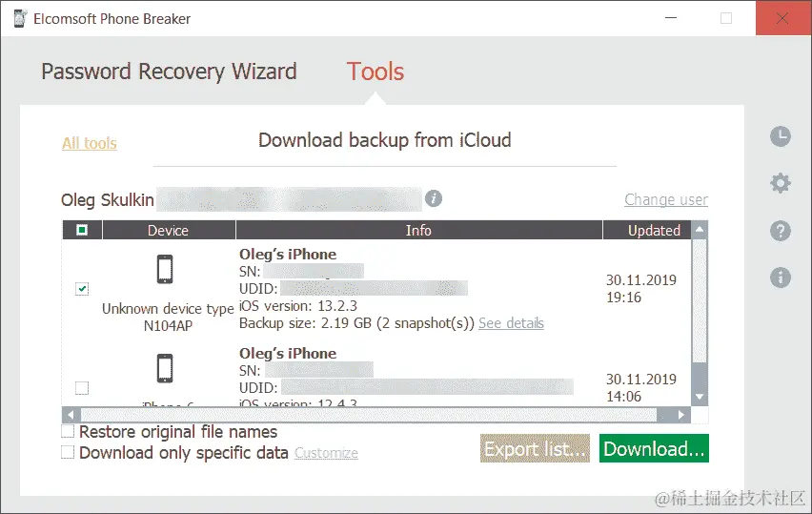Viewport: 812px width, 514px height.
Task: Enable Download only specific data
Action: click(68, 452)
